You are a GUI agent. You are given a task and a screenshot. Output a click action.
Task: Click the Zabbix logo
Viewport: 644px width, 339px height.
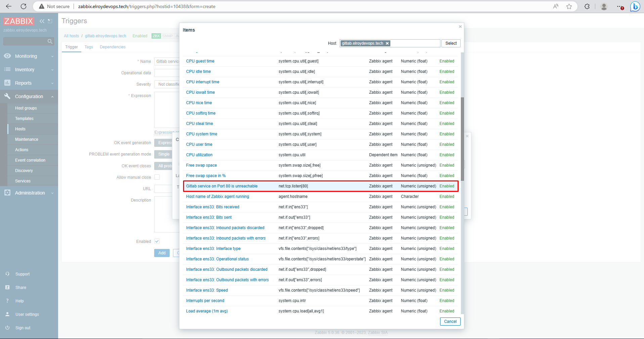[x=18, y=21]
